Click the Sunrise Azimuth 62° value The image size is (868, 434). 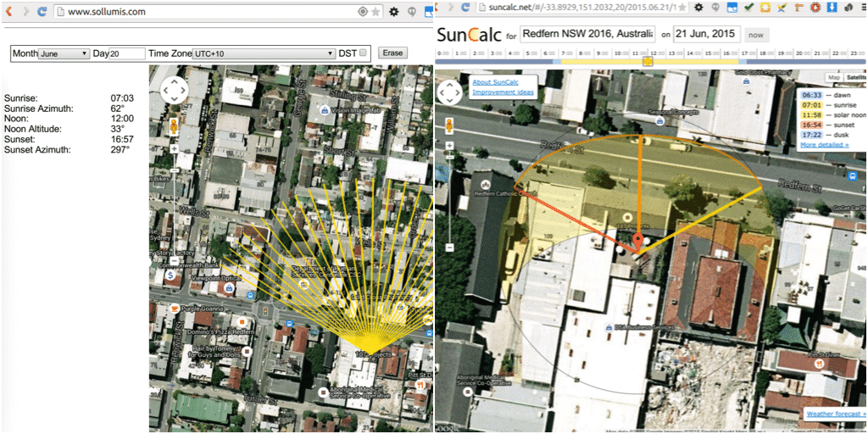117,108
